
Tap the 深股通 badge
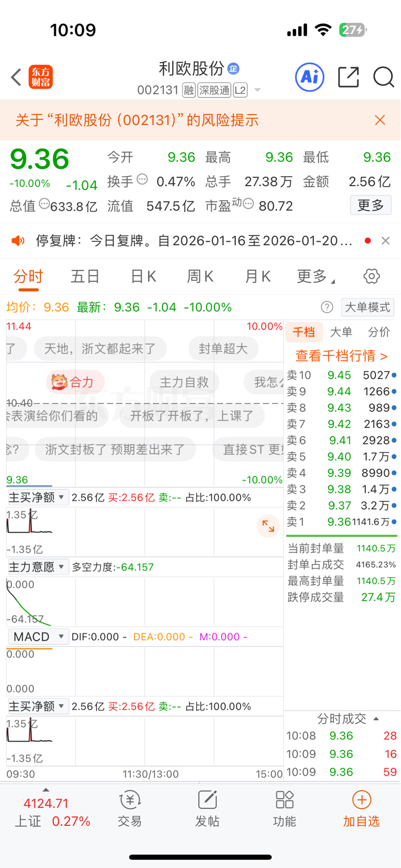[x=214, y=90]
